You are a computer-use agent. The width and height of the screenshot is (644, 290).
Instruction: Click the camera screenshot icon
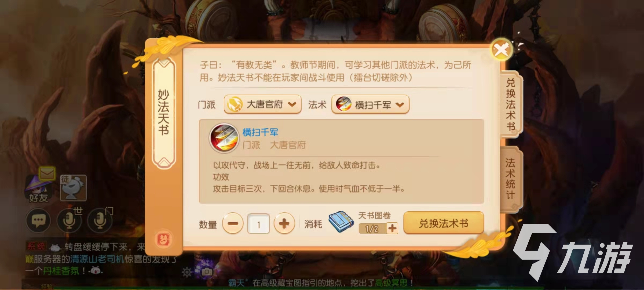pos(207,272)
